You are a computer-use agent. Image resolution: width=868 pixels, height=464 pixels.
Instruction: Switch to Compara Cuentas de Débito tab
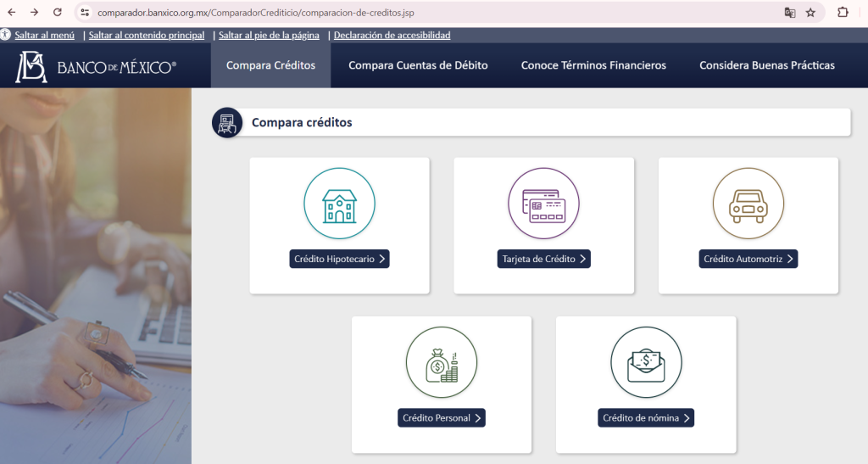(418, 65)
